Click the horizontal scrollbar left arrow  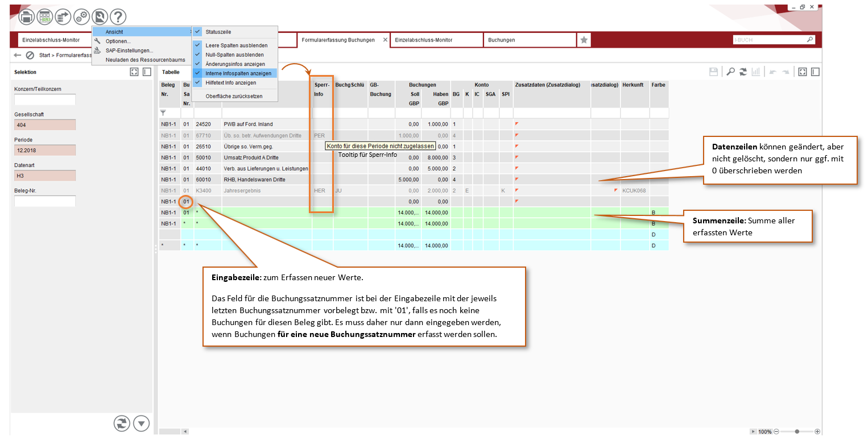point(185,432)
